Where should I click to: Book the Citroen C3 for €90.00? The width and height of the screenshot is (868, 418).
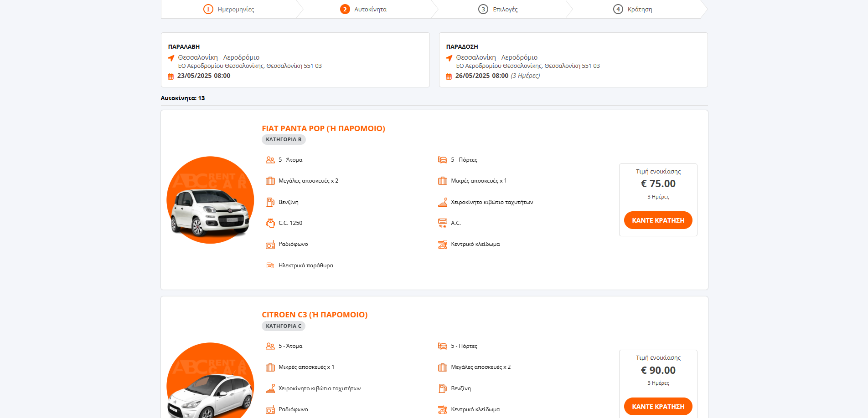(x=658, y=407)
